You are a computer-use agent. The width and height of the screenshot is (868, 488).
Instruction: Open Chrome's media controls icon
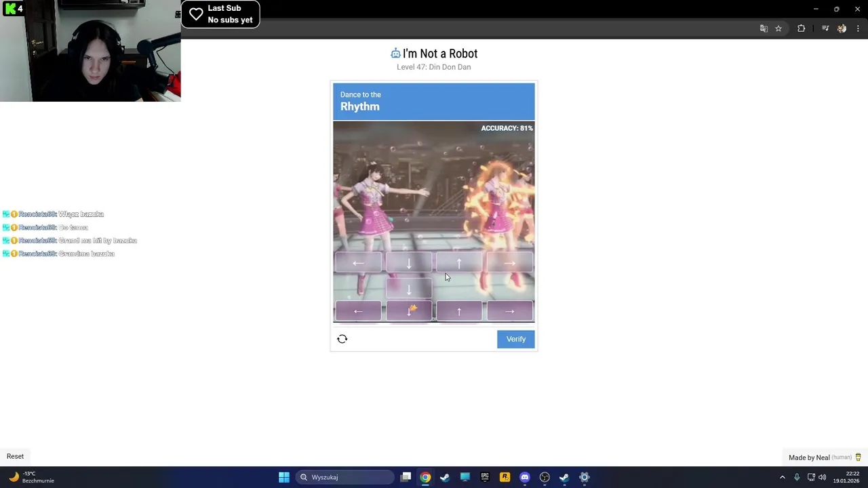(825, 28)
